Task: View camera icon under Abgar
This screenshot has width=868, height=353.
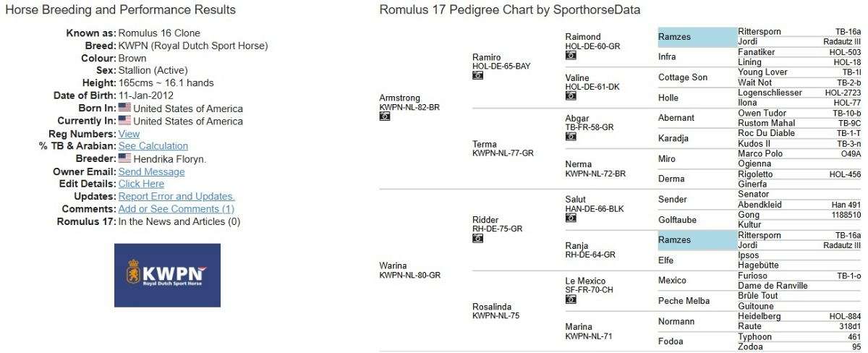Action: coord(570,136)
